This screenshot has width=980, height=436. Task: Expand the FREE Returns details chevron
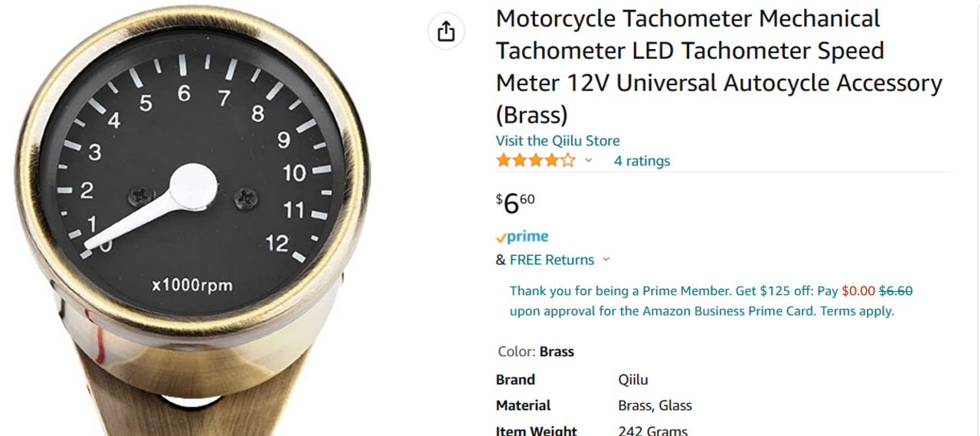606,260
